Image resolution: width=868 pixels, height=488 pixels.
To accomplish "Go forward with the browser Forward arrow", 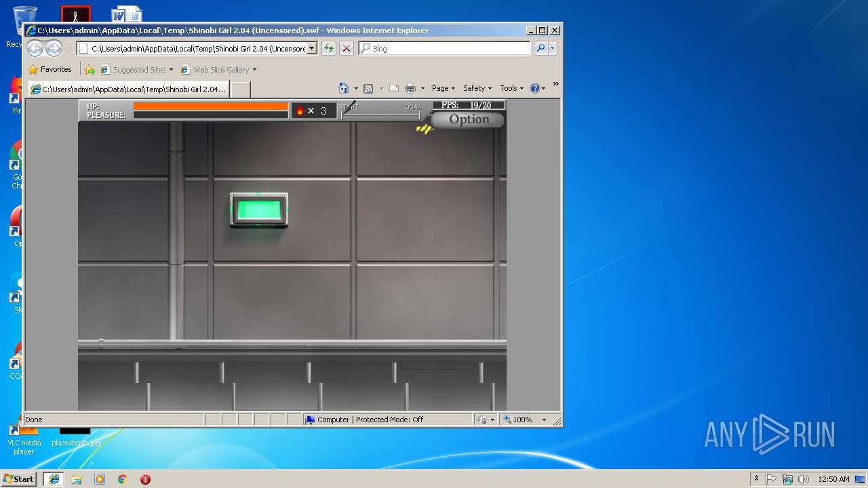I will coord(54,48).
